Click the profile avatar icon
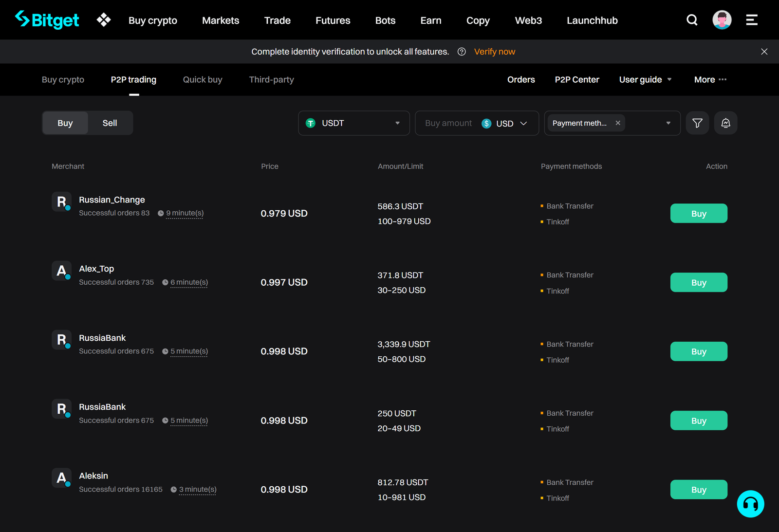 [x=722, y=19]
